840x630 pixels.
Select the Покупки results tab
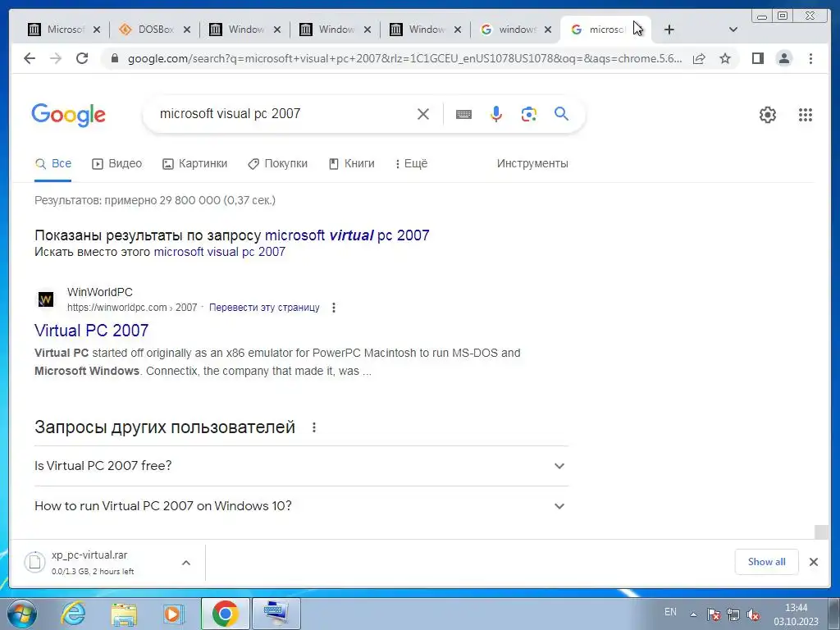click(277, 164)
